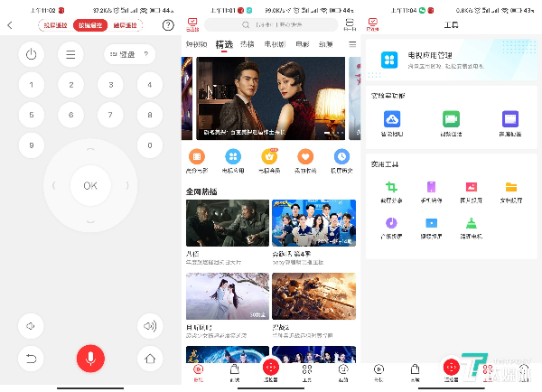The height and width of the screenshot is (392, 542).
Task: Tap the red remote button in the video screen's bottom bar
Action: (x=271, y=367)
